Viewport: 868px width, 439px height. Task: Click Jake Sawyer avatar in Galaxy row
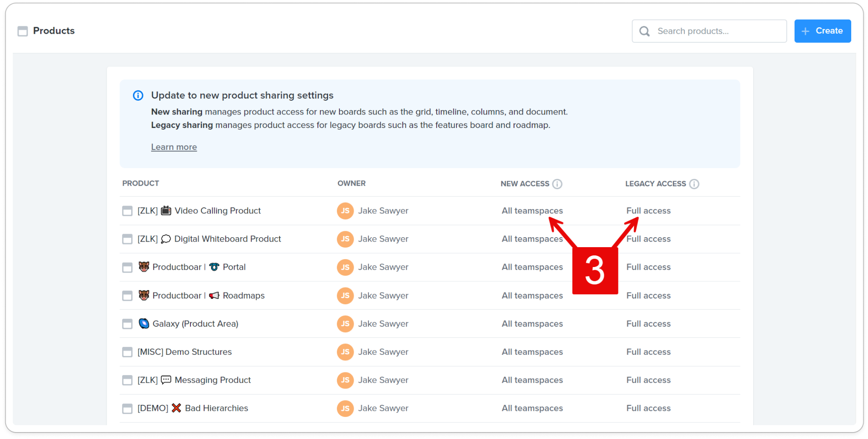(345, 324)
